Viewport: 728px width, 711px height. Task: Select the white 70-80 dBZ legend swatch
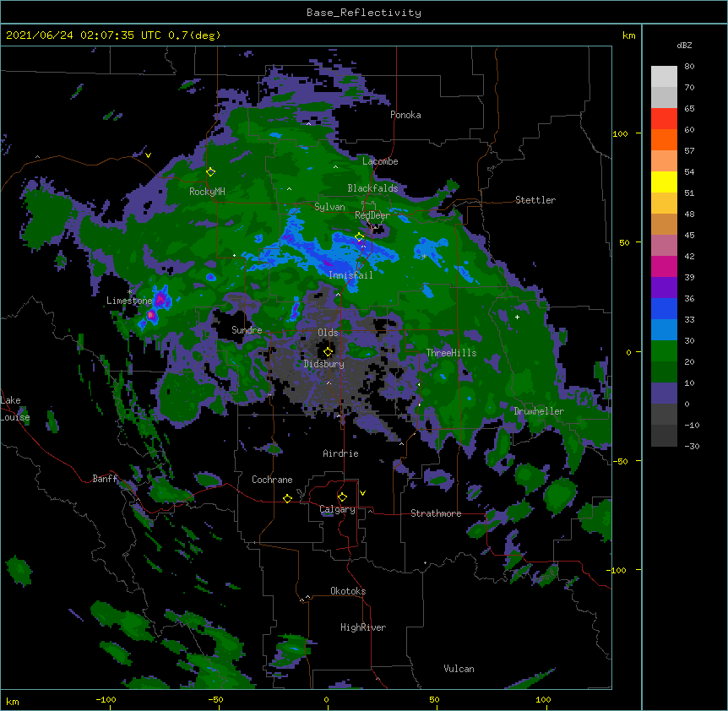click(x=664, y=77)
